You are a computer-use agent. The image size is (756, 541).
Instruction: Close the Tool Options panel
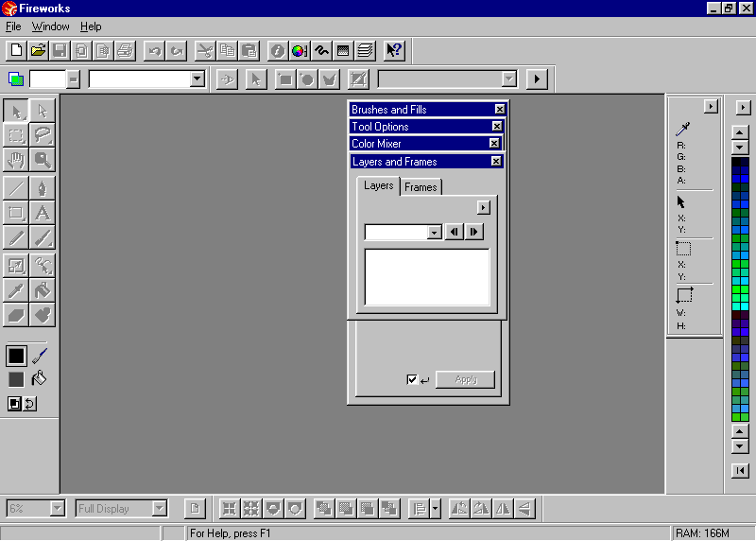coord(497,127)
